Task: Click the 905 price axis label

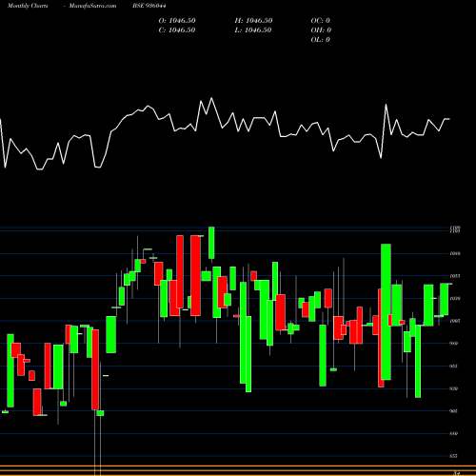Action: 454,411
